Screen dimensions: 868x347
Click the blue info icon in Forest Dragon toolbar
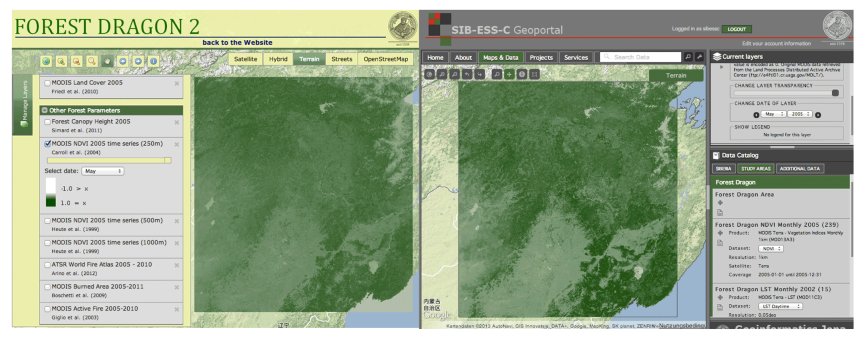tap(154, 61)
